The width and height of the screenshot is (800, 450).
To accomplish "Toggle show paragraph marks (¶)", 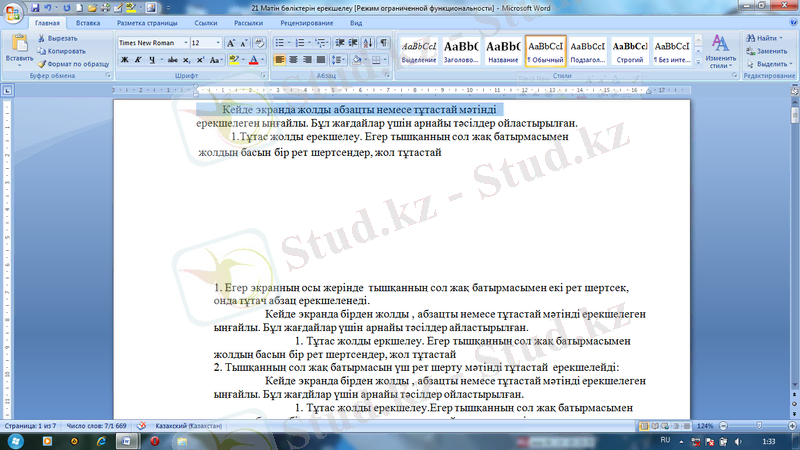I will [x=384, y=43].
